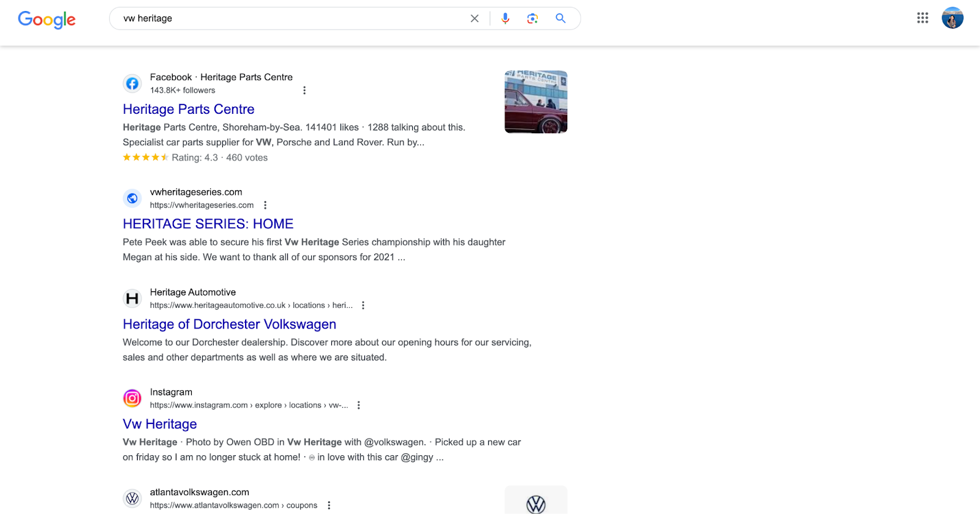Clear the search box with X icon
This screenshot has height=514, width=980.
(x=475, y=18)
